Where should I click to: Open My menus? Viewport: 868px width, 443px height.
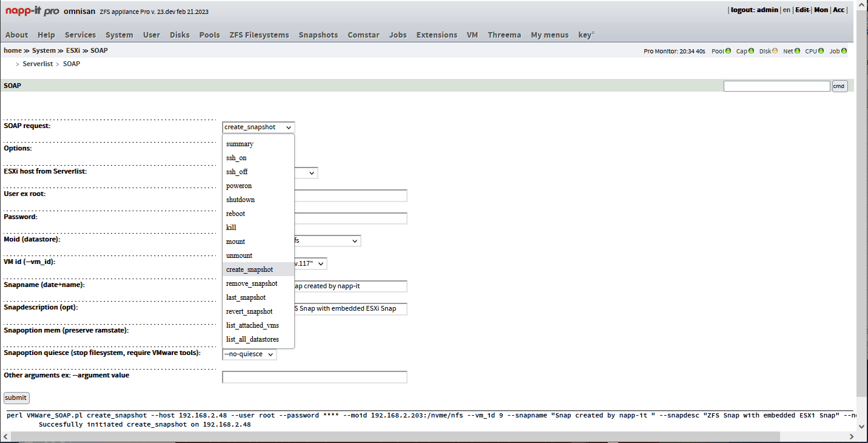coord(550,35)
